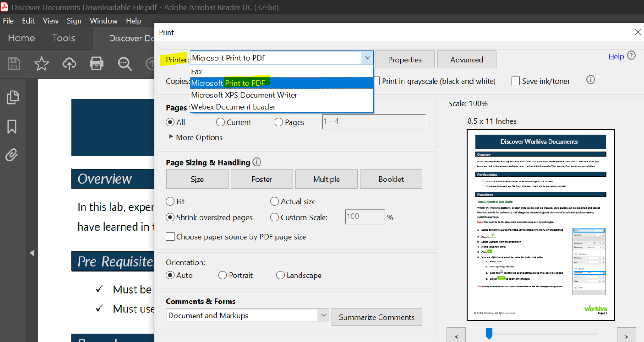Select Landscape orientation
The width and height of the screenshot is (644, 342).
pos(280,275)
